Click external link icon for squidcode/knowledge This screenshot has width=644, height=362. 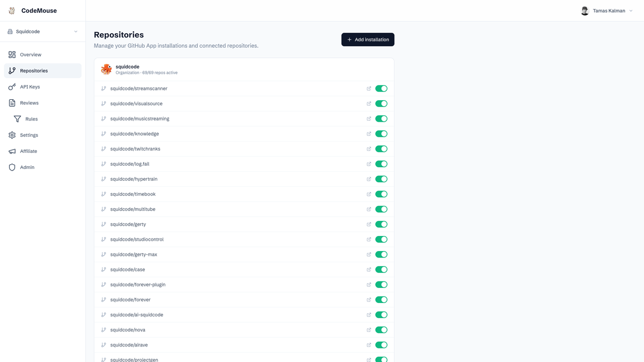pyautogui.click(x=369, y=134)
